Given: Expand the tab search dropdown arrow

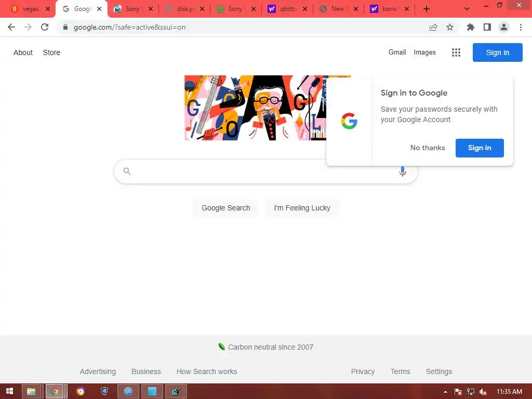Looking at the screenshot, I should point(467,9).
